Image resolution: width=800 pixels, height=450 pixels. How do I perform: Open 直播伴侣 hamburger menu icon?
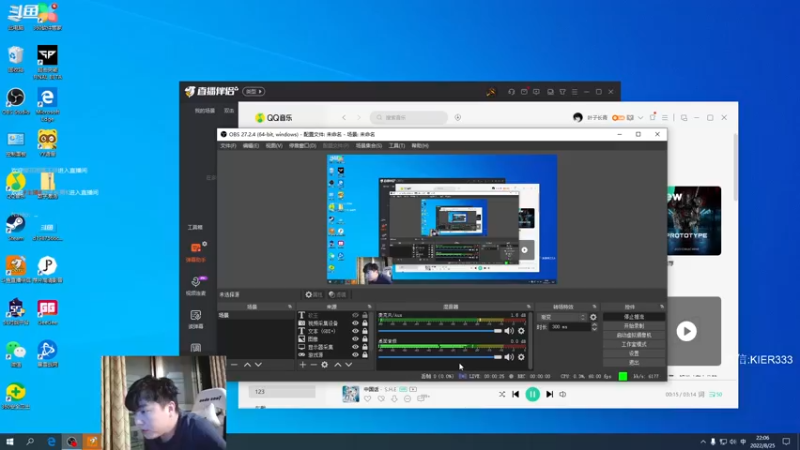[x=574, y=92]
